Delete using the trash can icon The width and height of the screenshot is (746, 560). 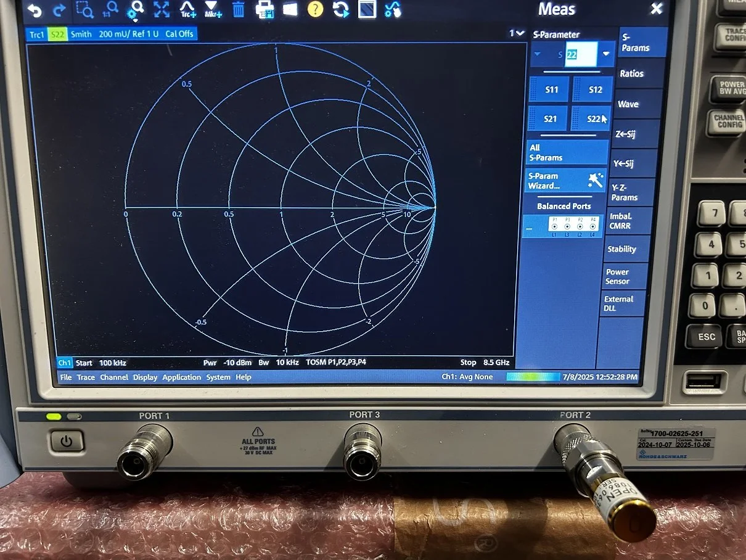(239, 10)
